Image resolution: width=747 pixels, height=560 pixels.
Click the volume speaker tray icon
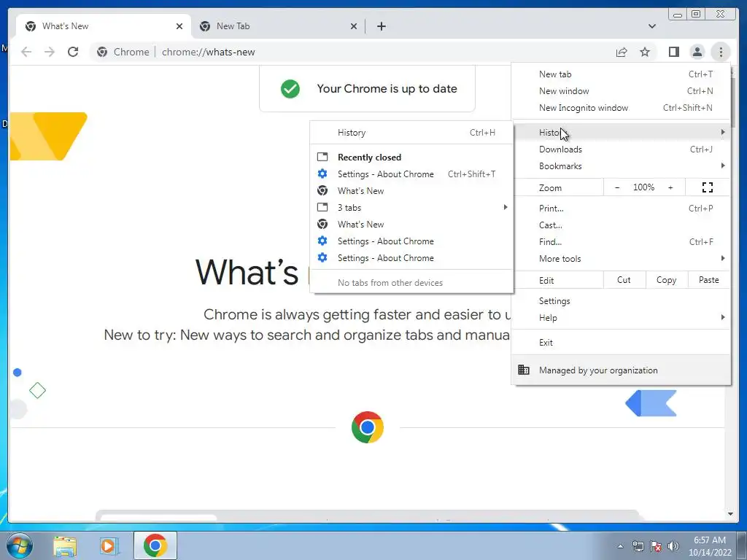pos(673,546)
